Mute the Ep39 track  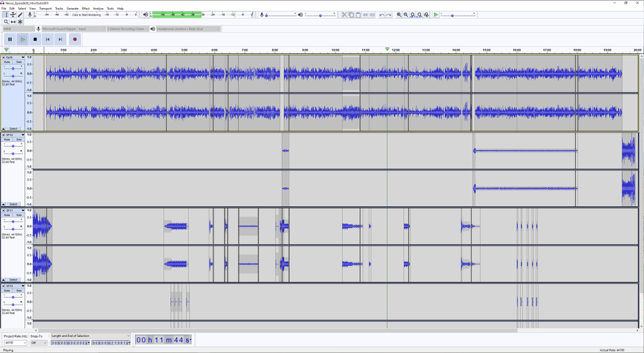click(x=7, y=62)
